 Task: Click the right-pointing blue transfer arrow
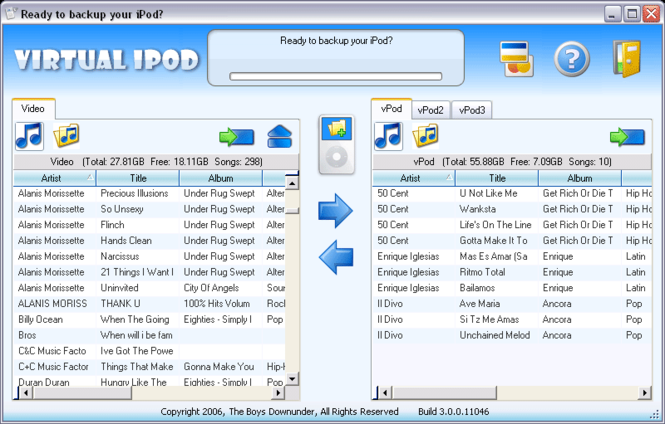tap(335, 211)
